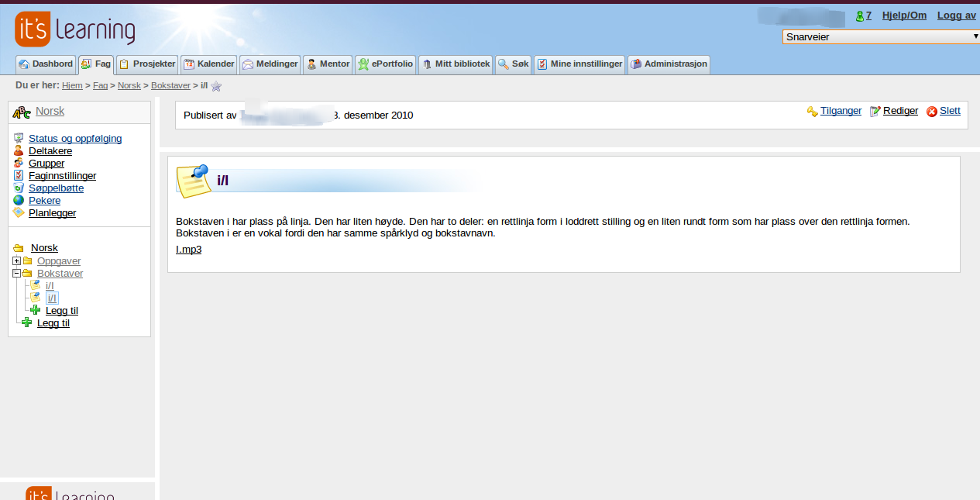Collapse the Bokstaver folder
Screen dimensions: 980x500
[x=16, y=274]
